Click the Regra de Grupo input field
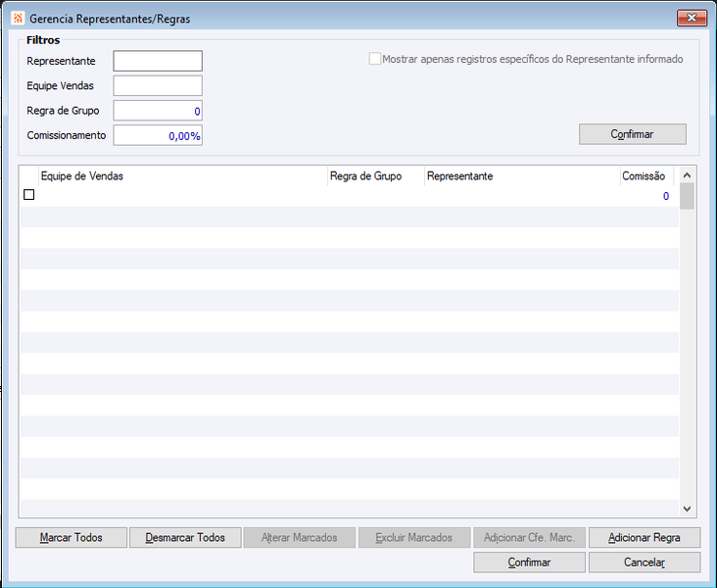Screen dimensions: 717x588 (x=158, y=111)
